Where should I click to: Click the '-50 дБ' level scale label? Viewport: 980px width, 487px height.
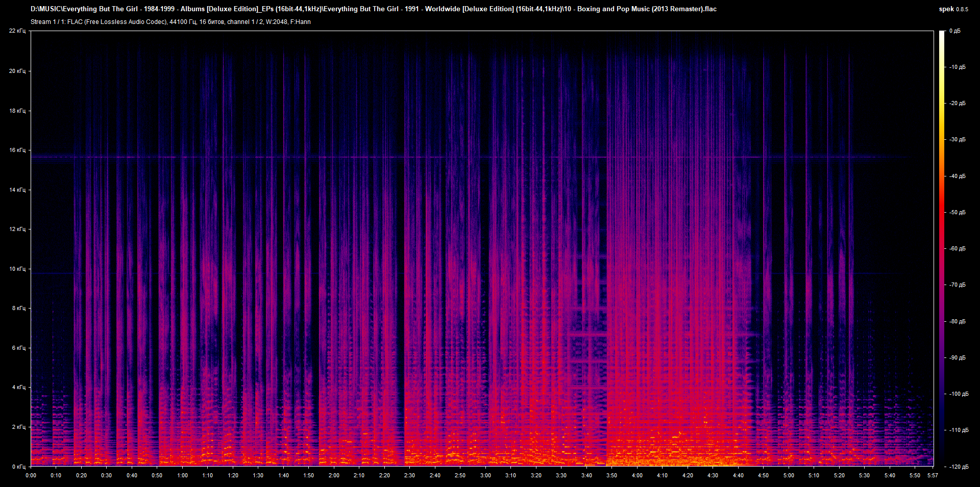coord(957,213)
